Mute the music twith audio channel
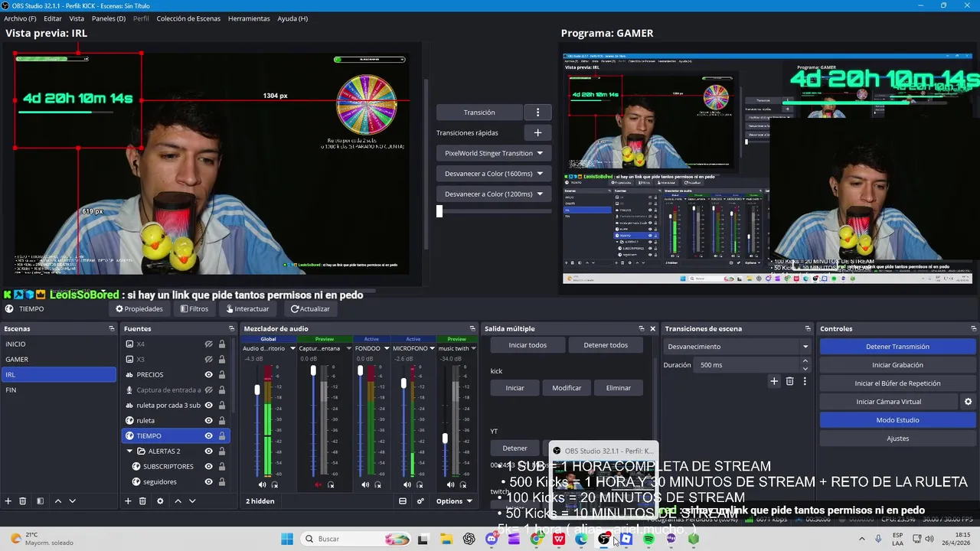This screenshot has height=551, width=980. pos(451,484)
